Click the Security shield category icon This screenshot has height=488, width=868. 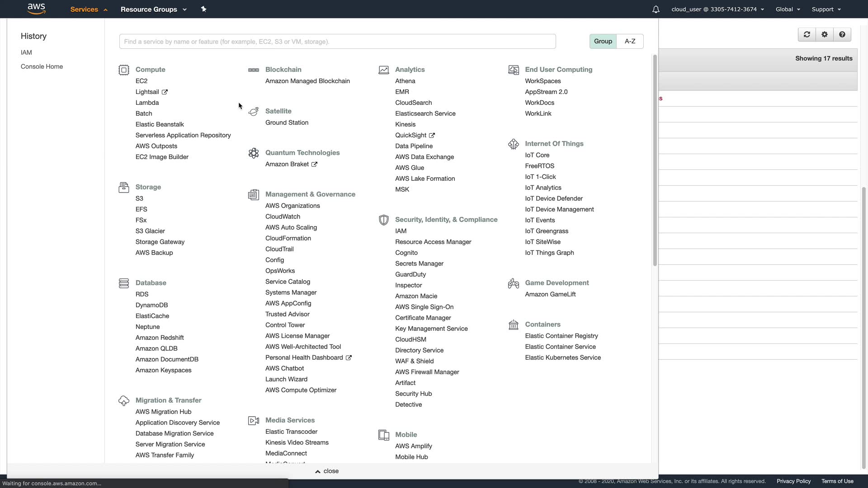click(383, 220)
